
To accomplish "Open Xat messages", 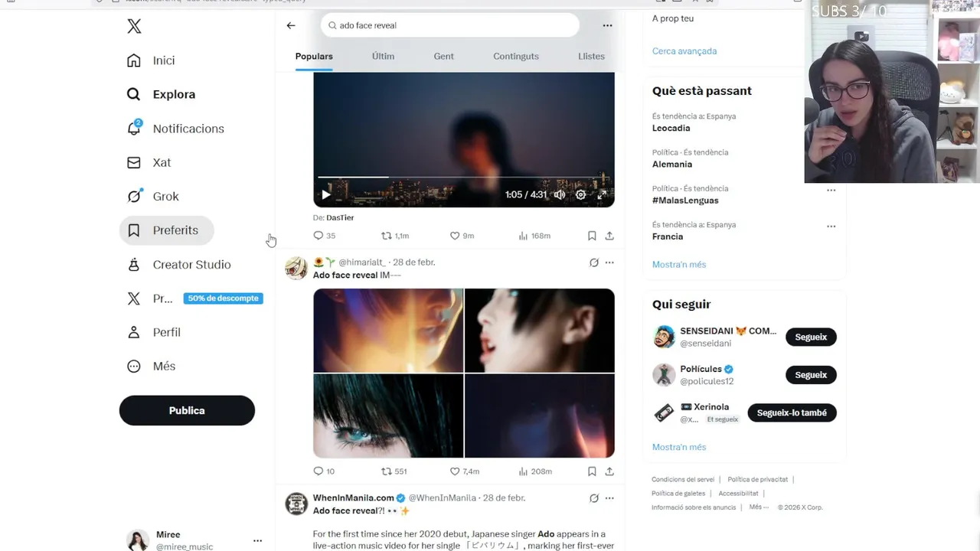I will (149, 162).
